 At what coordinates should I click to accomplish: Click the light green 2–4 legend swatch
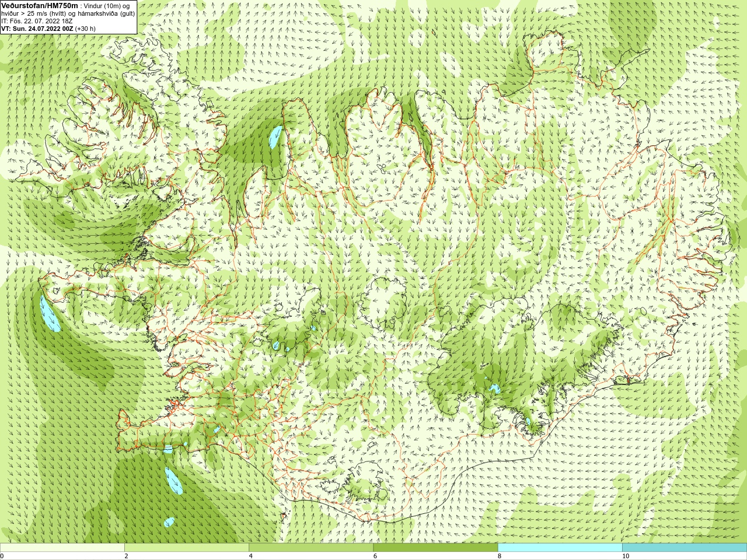click(x=187, y=548)
